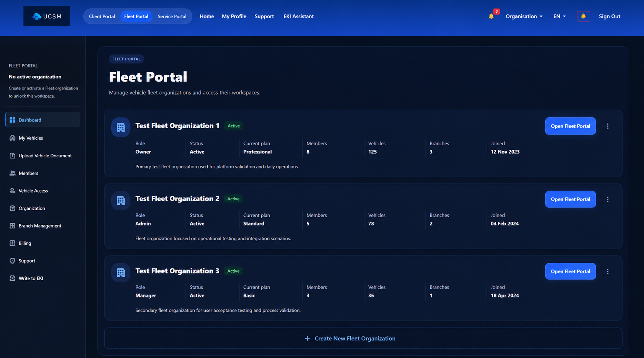Click joined date 12 Nov 2023
The width and height of the screenshot is (644, 358).
point(505,152)
